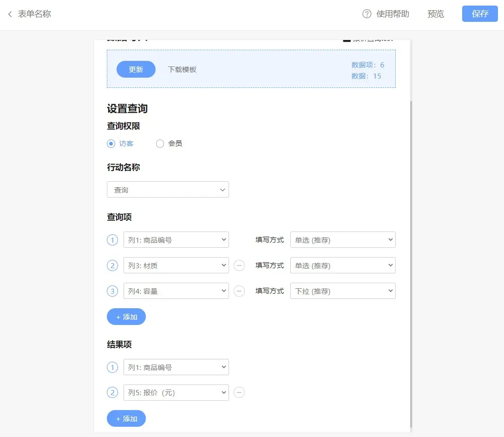The height and width of the screenshot is (437, 504).
Task: Open the 使用帮助 question mark icon
Action: [366, 13]
